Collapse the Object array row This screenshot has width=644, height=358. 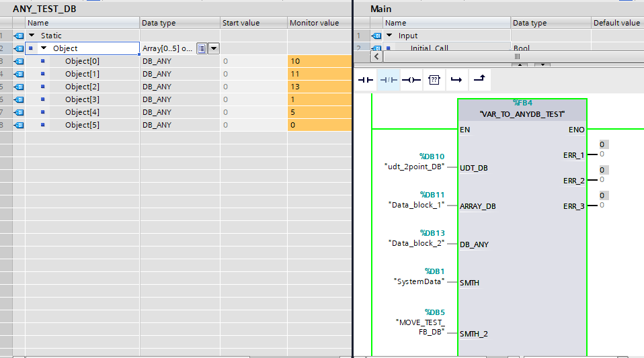pyautogui.click(x=44, y=48)
